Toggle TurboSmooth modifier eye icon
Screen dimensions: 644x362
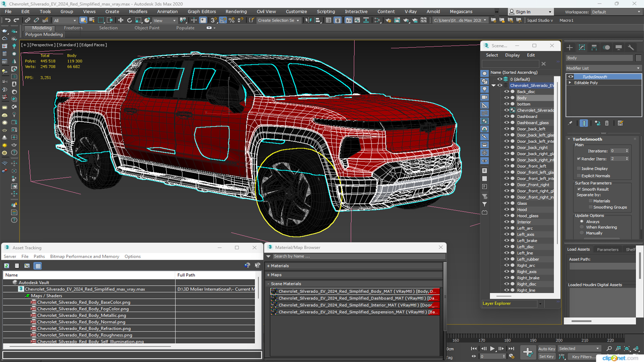click(x=571, y=77)
